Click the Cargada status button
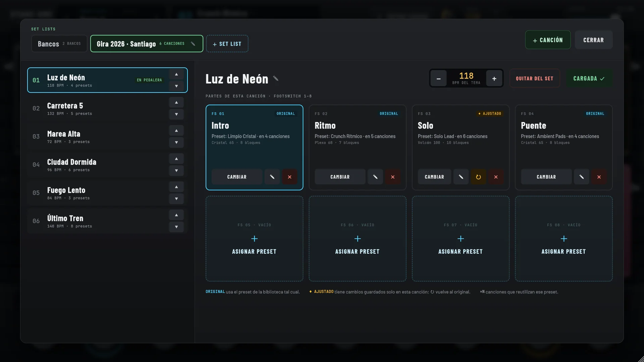Screen dimensions: 644x362 point(589,78)
